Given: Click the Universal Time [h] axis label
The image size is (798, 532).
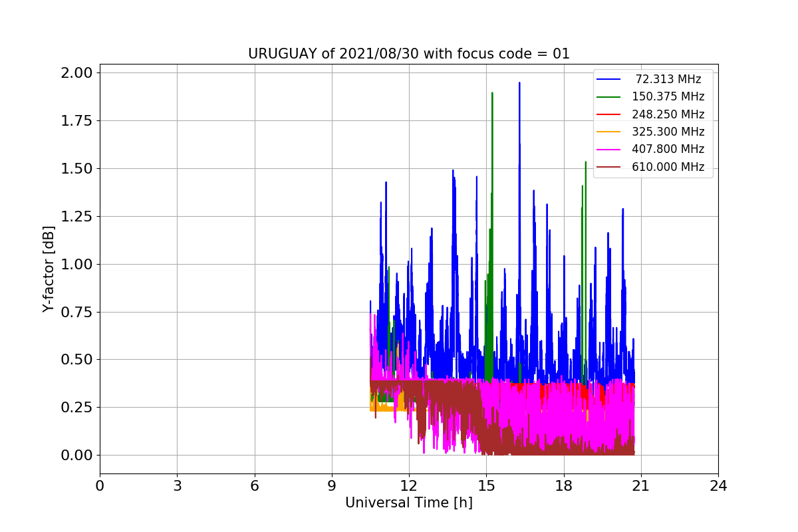Looking at the screenshot, I should pyautogui.click(x=409, y=503).
